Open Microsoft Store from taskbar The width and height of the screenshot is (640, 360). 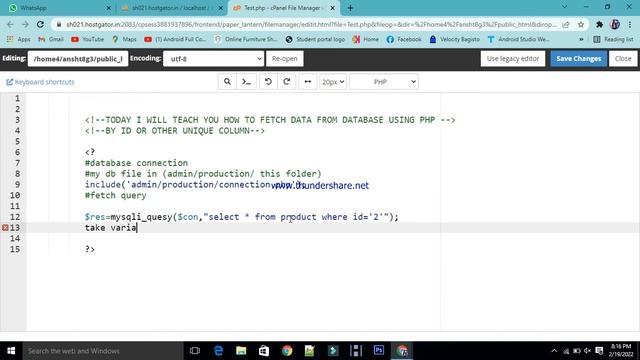(264, 351)
